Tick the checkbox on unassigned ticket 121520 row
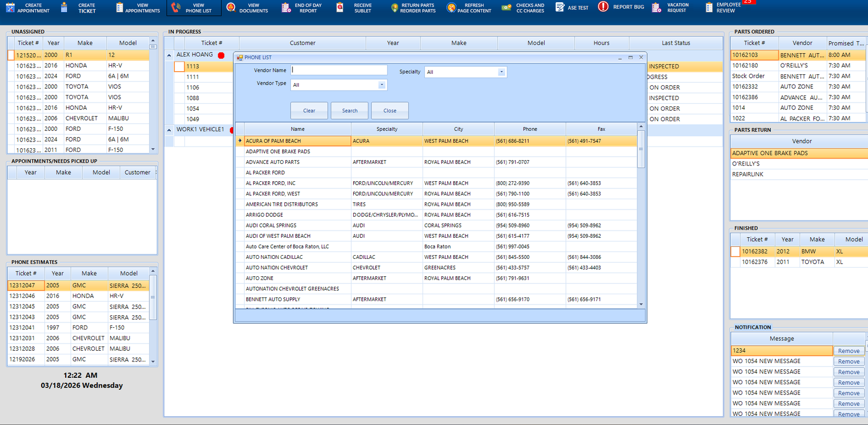 (x=11, y=55)
